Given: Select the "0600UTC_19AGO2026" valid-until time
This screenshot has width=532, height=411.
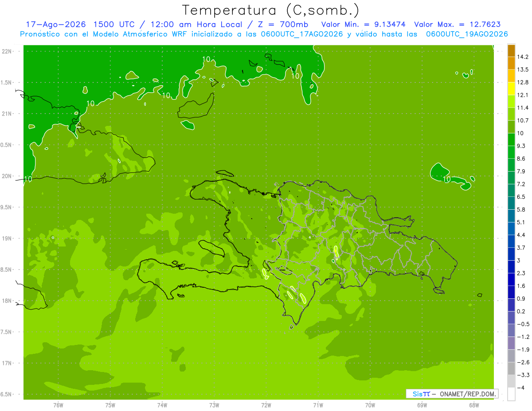Looking at the screenshot, I should click(x=467, y=34).
